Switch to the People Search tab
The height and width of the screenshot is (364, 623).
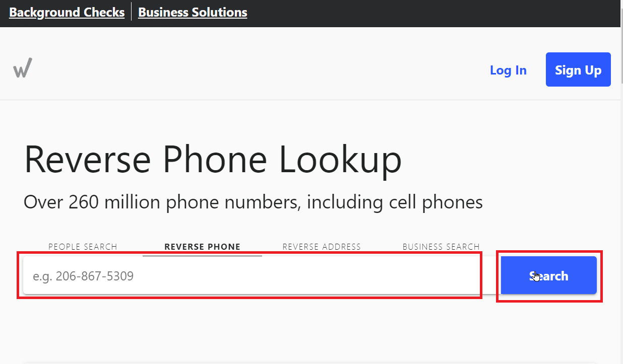pyautogui.click(x=83, y=247)
